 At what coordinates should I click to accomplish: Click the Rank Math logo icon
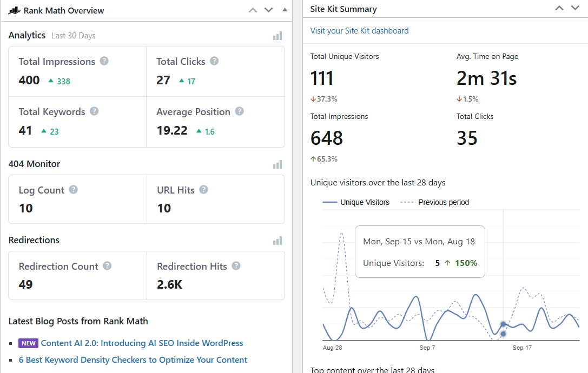tap(14, 10)
